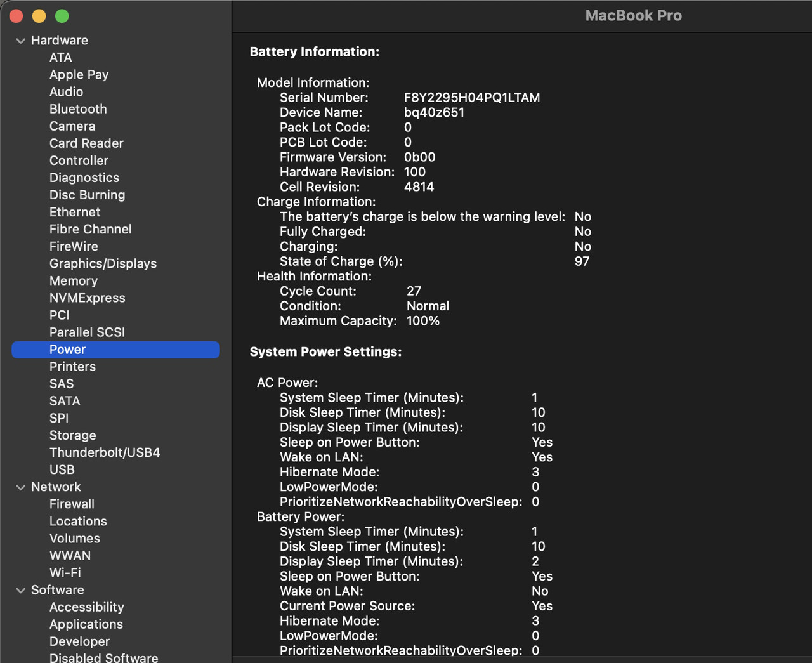
Task: Open the Printers section
Action: [72, 366]
